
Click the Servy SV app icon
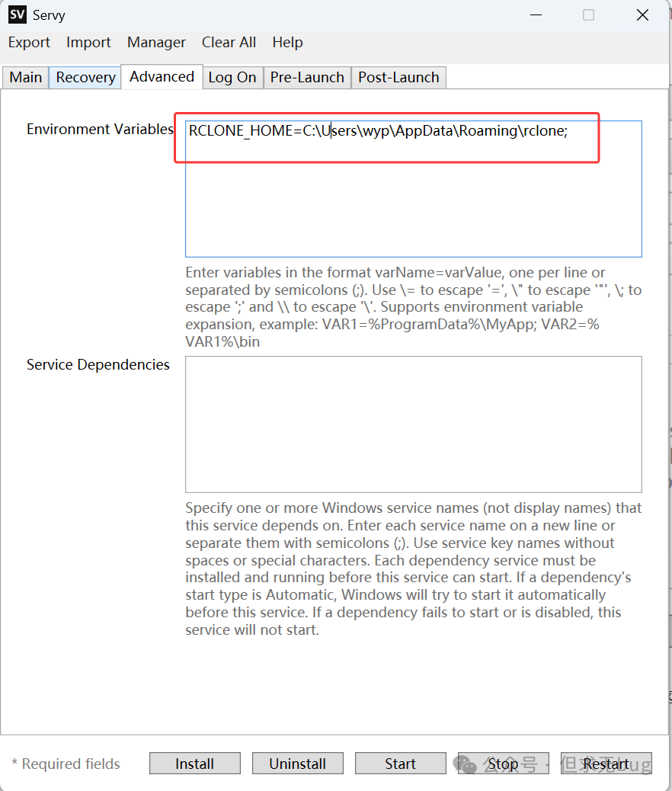click(x=17, y=15)
